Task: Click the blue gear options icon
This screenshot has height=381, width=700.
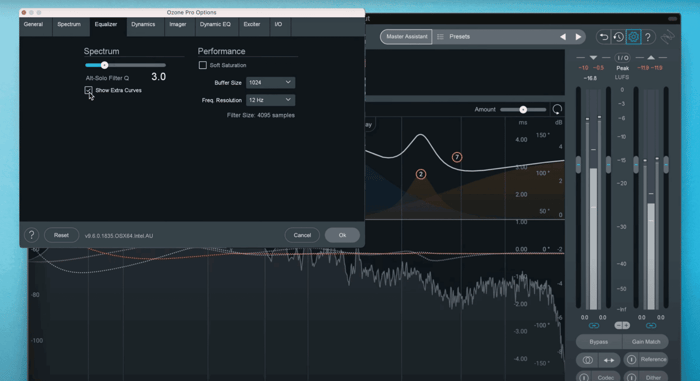Action: 633,37
